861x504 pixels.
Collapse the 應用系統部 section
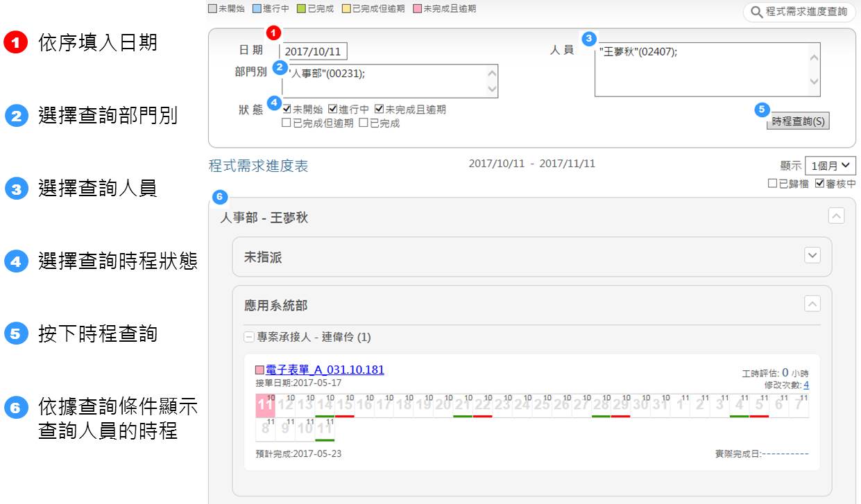(812, 304)
